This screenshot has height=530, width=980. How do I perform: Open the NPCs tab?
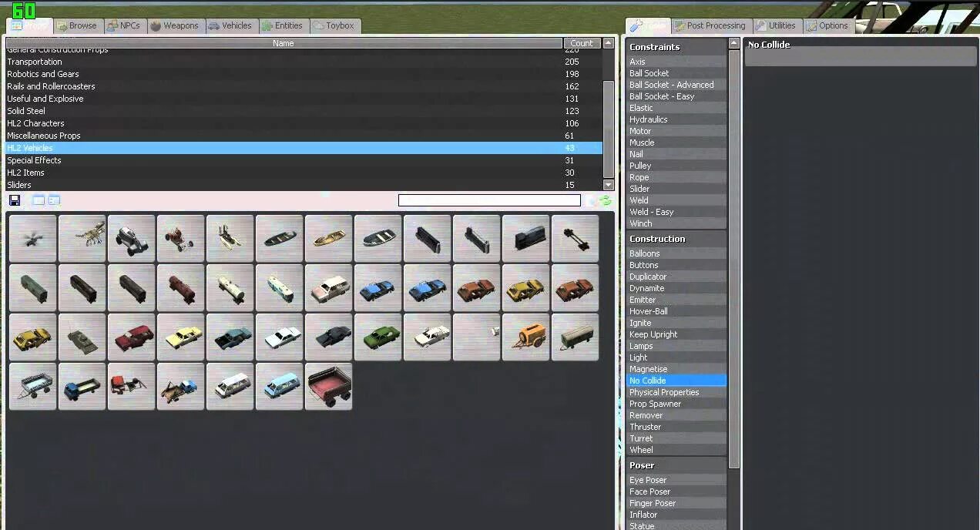124,25
